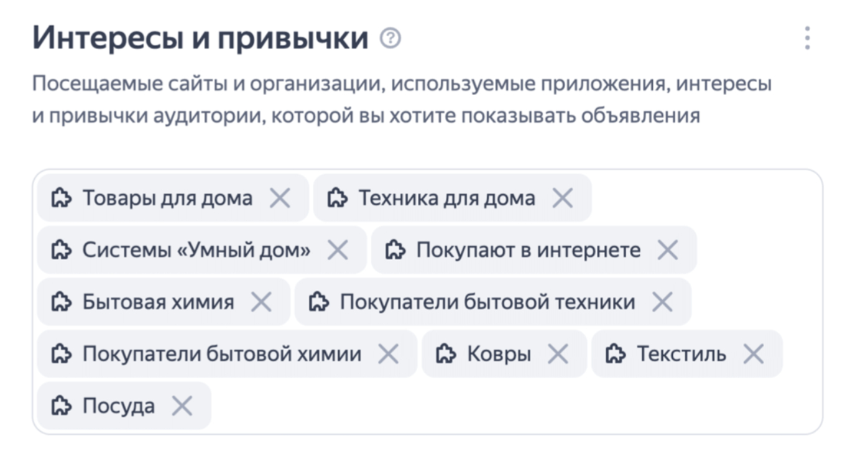Remove the Посуда interest tag
The width and height of the screenshot is (868, 474).
click(x=182, y=406)
